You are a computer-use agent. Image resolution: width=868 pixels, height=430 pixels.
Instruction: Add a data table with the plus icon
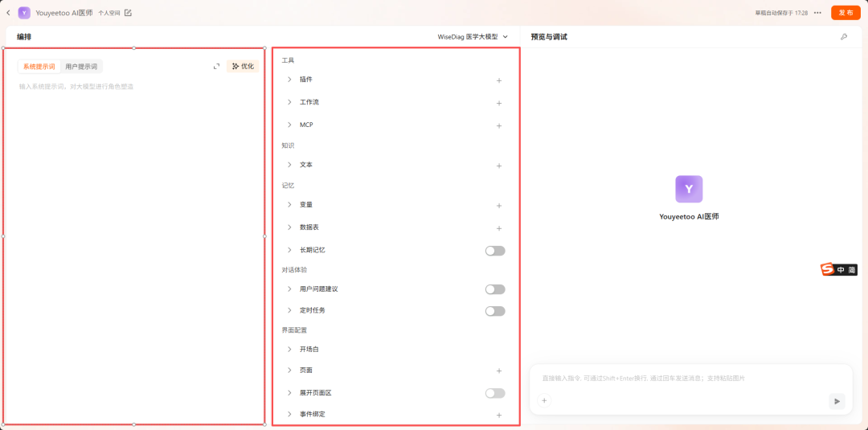(499, 228)
